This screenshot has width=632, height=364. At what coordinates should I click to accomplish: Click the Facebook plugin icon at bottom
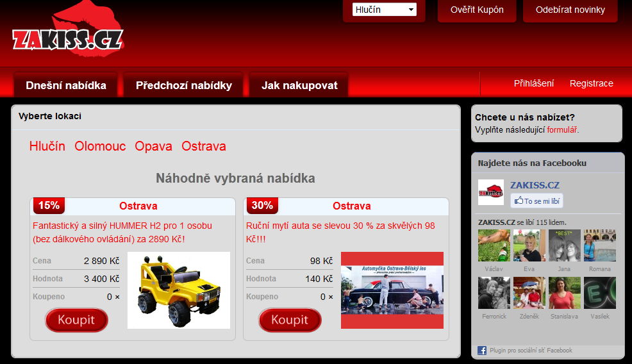pyautogui.click(x=482, y=351)
